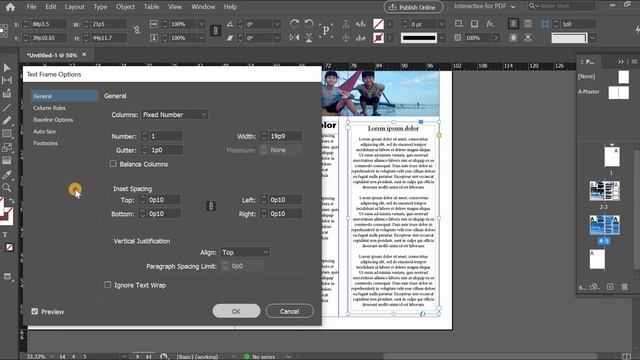This screenshot has height=360, width=640.
Task: Open the Pages panel menu
Action: [634, 62]
